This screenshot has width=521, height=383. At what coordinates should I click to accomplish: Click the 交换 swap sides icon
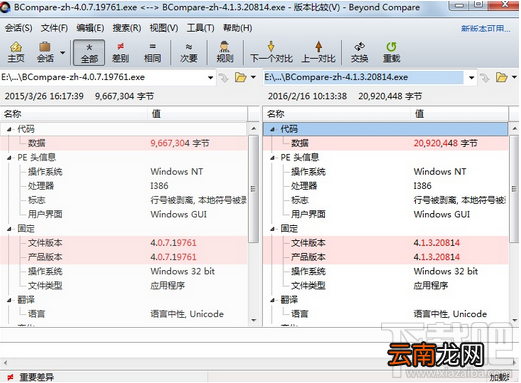[359, 52]
